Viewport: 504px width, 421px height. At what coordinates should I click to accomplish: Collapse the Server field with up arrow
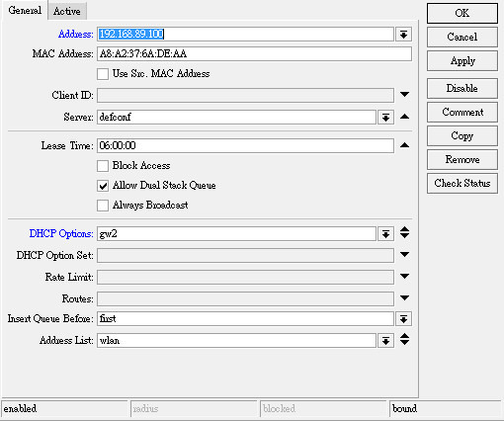(x=404, y=117)
